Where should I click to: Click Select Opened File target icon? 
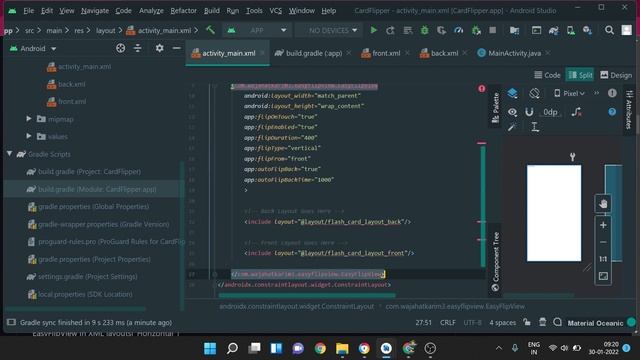(x=120, y=48)
